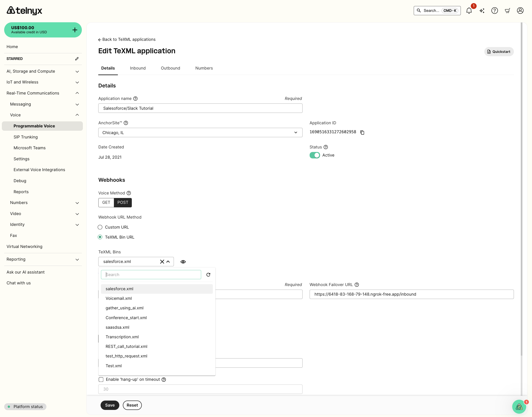This screenshot has width=532, height=417.
Task: Expand the Reporting section
Action: pyautogui.click(x=77, y=259)
